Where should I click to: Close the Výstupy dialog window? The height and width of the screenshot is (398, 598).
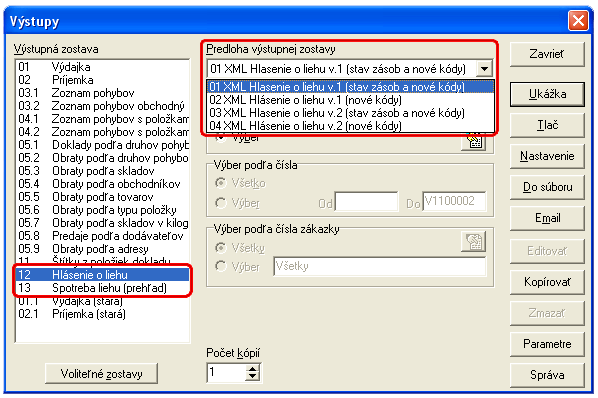point(578,21)
